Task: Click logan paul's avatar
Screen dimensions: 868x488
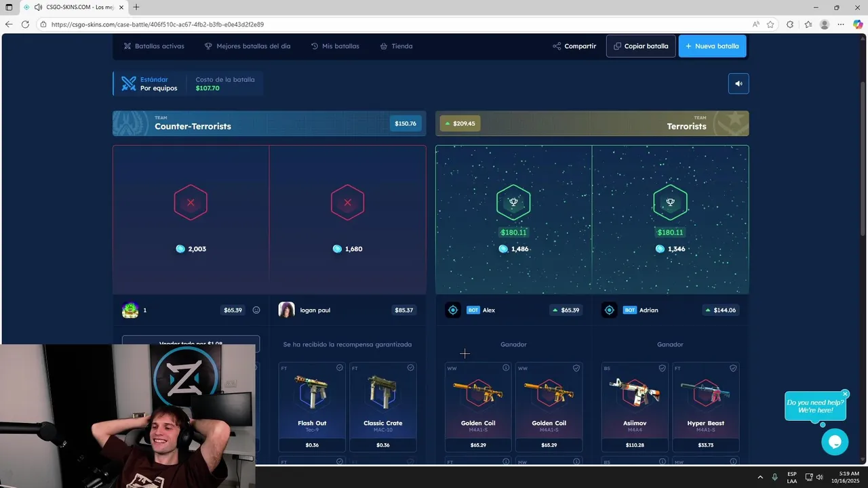Action: coord(287,310)
